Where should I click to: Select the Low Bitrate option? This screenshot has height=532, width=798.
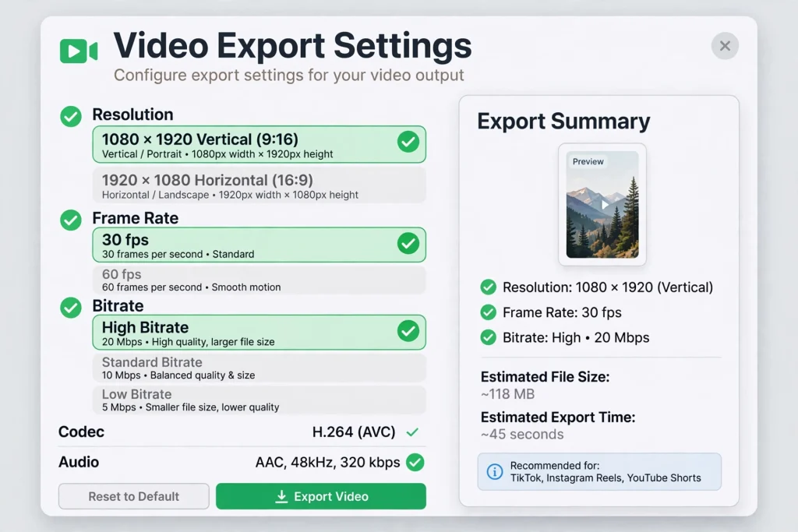259,400
